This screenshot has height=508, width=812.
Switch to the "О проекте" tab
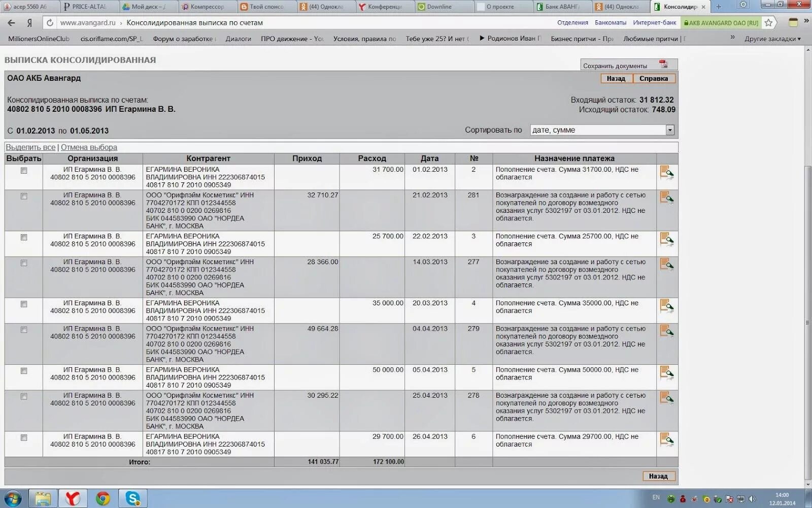pos(503,7)
